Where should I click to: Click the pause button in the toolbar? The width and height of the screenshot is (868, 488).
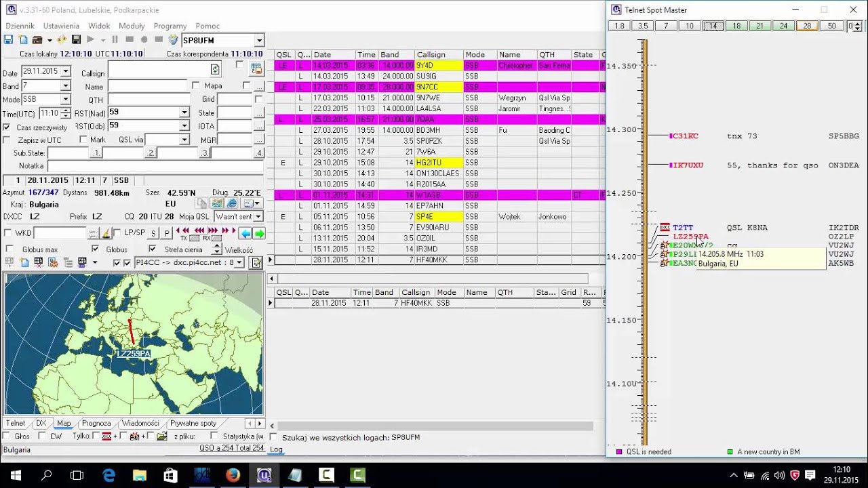tap(115, 40)
